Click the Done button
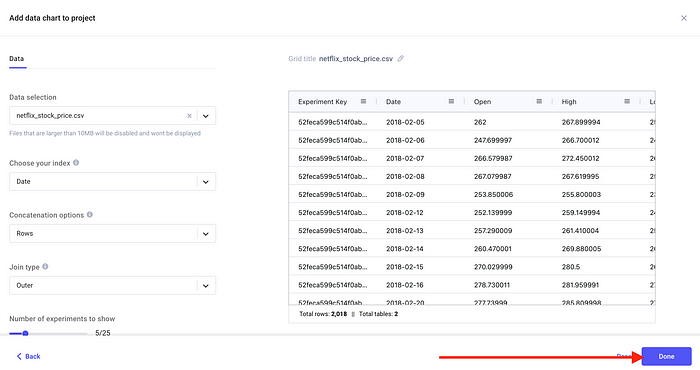The image size is (700, 370). 666,356
